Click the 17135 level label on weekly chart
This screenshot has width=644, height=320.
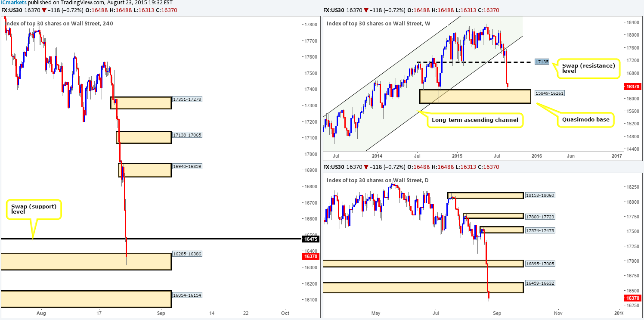(541, 62)
